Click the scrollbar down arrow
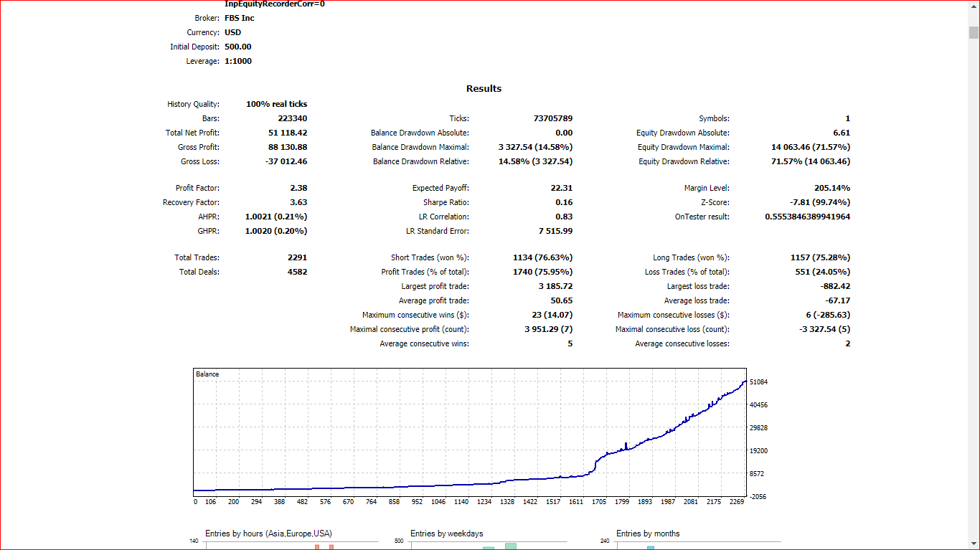 point(974,544)
